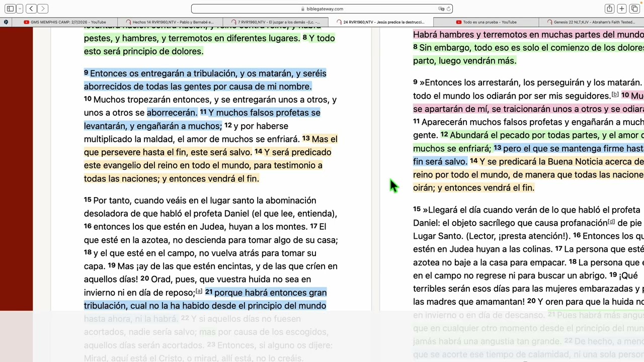The image size is (644, 362).
Task: Click text 'fin será salvo.' highlighted in blue
Action: pyautogui.click(x=440, y=162)
